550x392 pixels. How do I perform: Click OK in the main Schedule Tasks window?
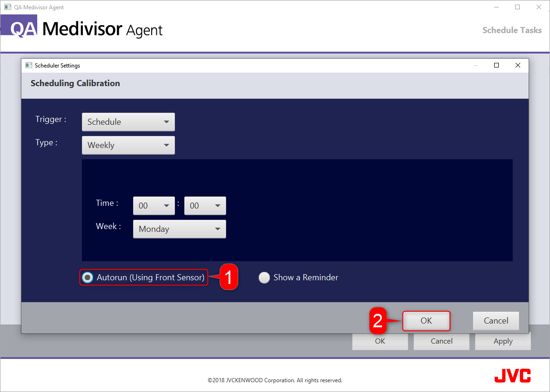[x=380, y=341]
